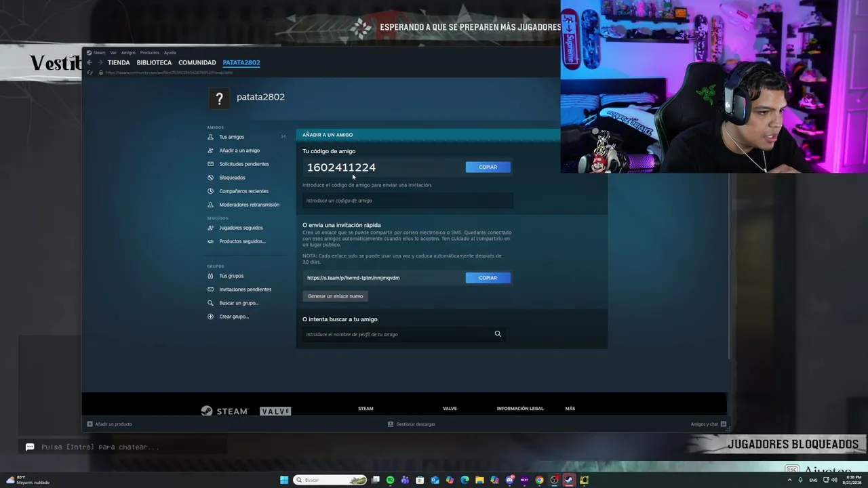868x488 pixels.
Task: Open Task View on the taskbar
Action: 375,480
